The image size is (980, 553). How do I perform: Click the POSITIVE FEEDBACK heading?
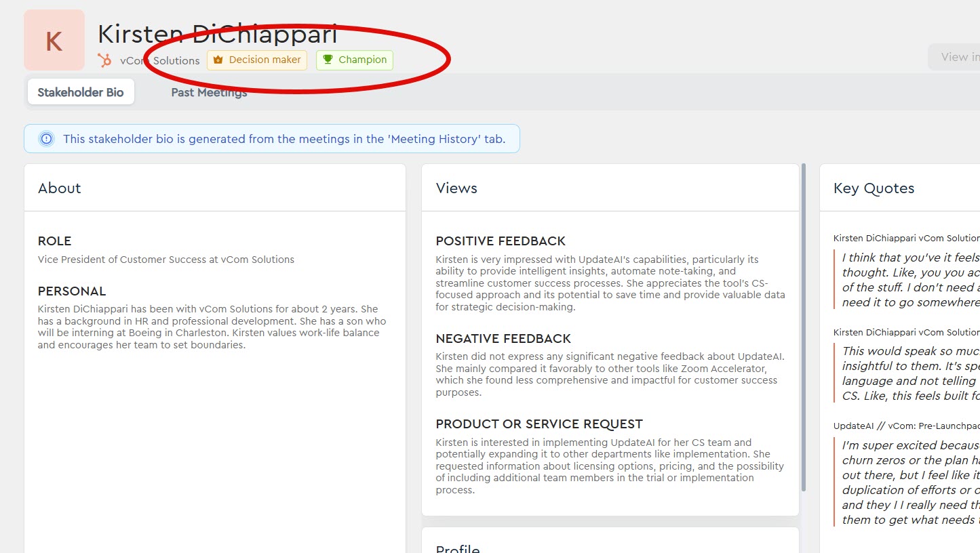[x=501, y=241]
